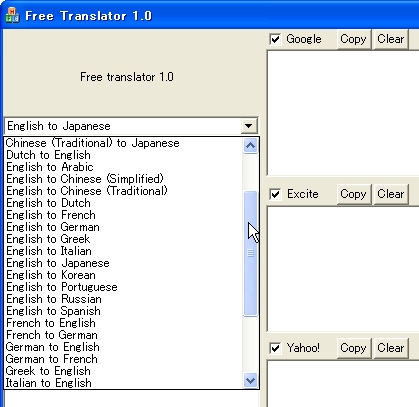
Task: Click the list scrollbar up arrow
Action: pyautogui.click(x=250, y=146)
